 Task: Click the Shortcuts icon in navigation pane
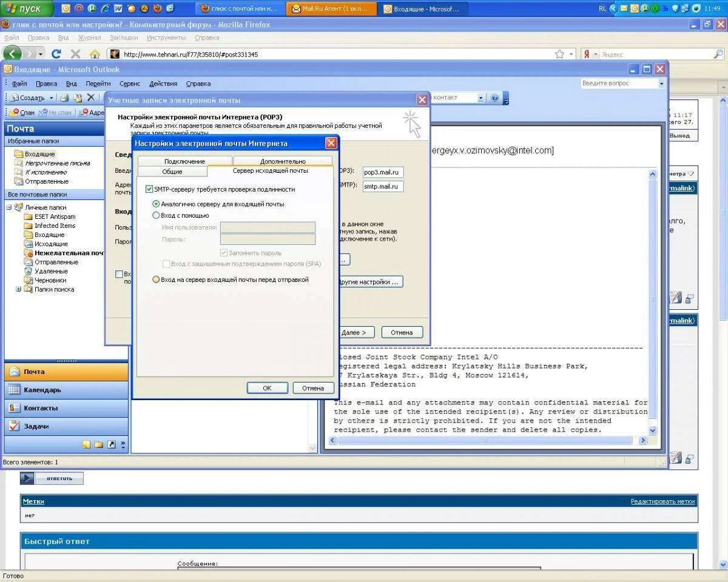click(x=111, y=444)
